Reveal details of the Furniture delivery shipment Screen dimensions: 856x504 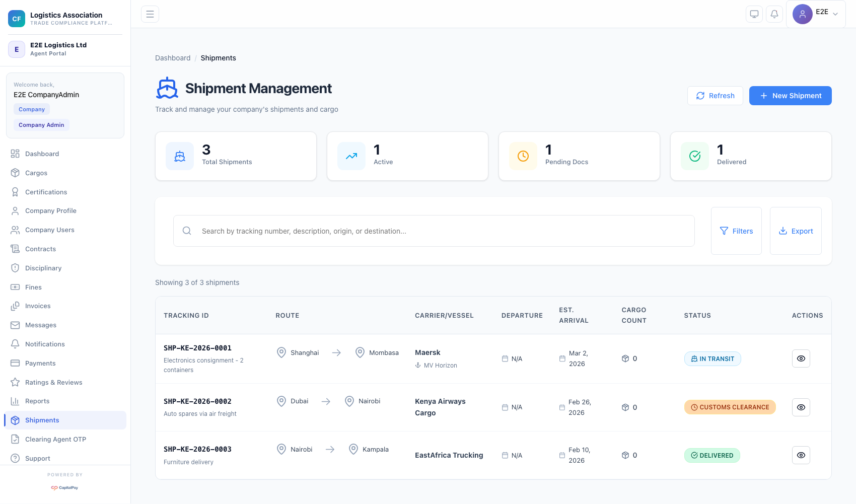801,455
